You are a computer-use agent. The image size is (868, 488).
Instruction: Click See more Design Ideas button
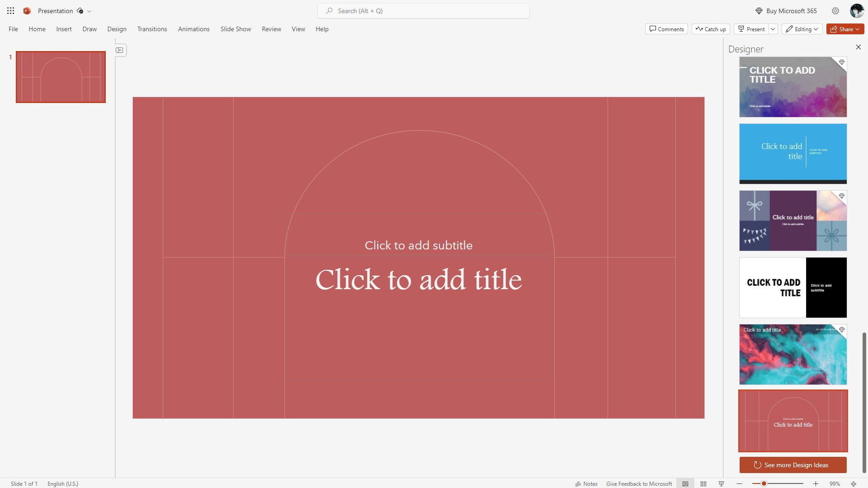click(x=793, y=465)
